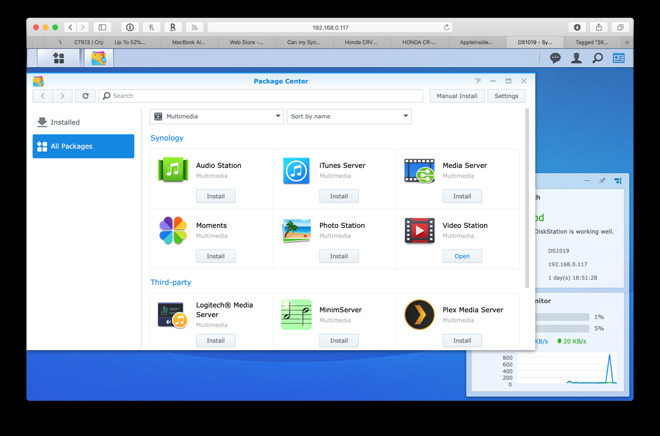Refresh the Package Center list
The width and height of the screenshot is (660, 436).
pos(85,96)
